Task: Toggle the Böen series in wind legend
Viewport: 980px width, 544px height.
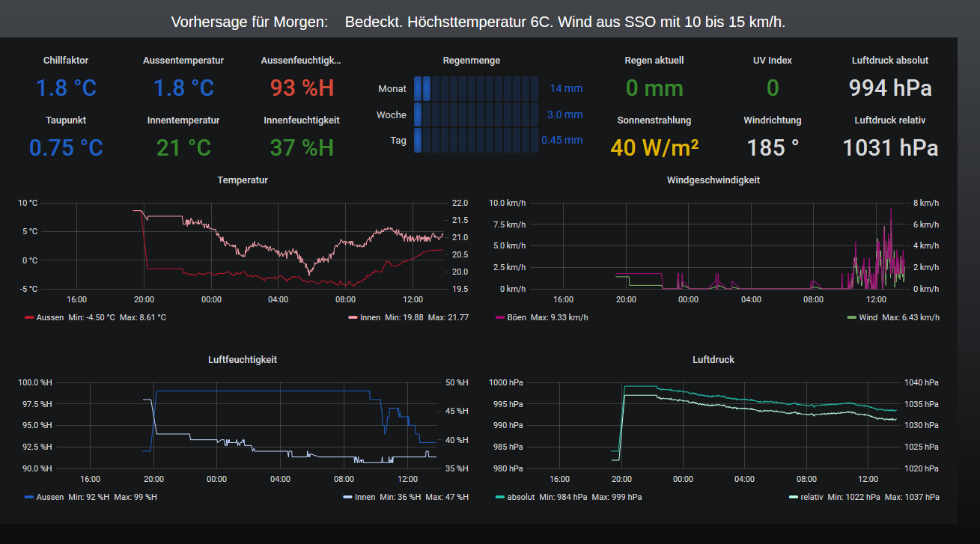Action: [517, 317]
